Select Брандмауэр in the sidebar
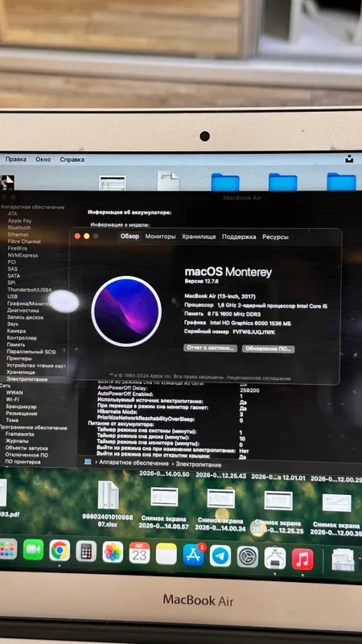The width and height of the screenshot is (362, 644). pos(21,407)
